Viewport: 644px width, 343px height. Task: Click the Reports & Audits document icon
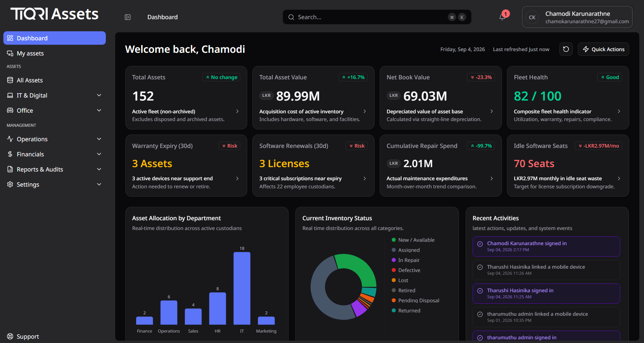point(10,169)
